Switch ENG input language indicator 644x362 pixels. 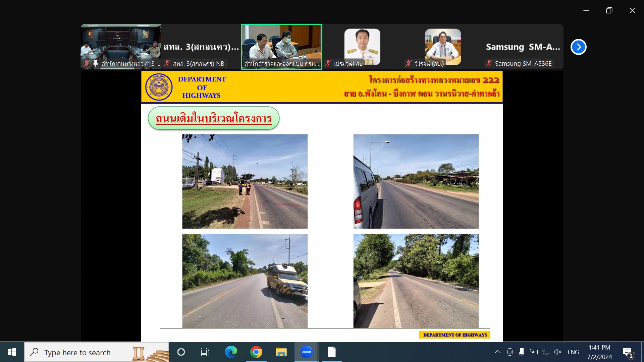coord(573,352)
